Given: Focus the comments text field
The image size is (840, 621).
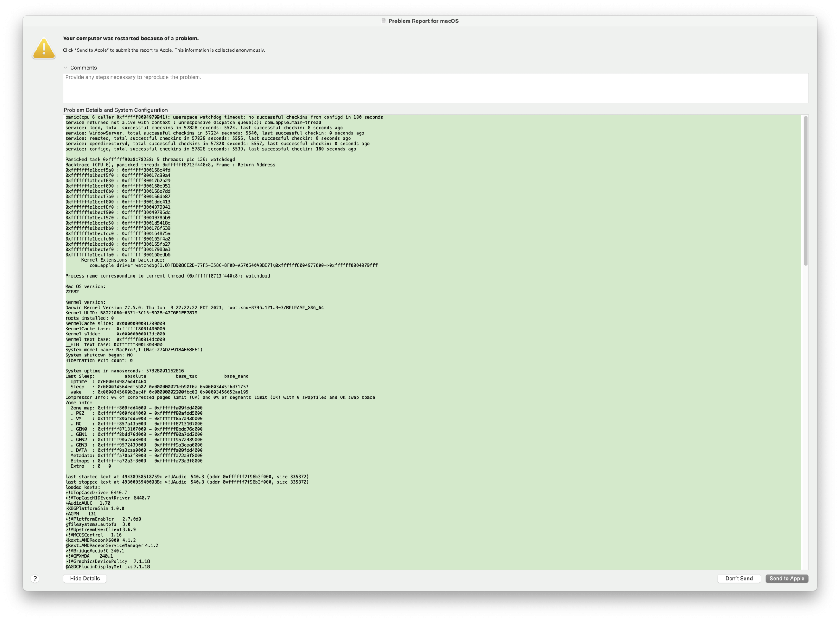Looking at the screenshot, I should (x=435, y=89).
